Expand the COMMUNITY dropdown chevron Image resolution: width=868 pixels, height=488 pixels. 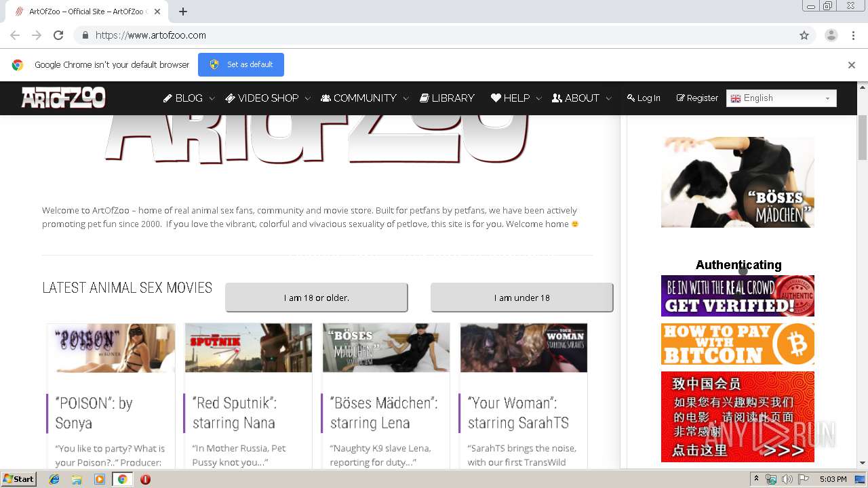click(x=406, y=99)
